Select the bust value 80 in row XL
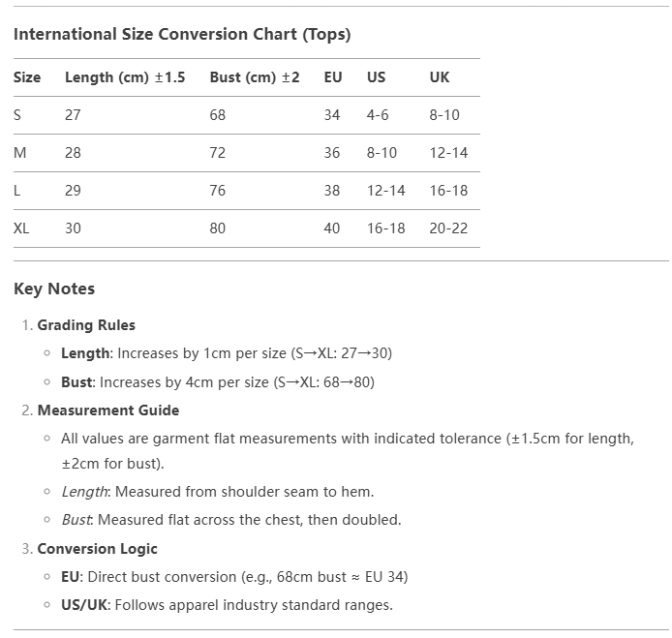Screen dimensions: 672x638 click(218, 228)
